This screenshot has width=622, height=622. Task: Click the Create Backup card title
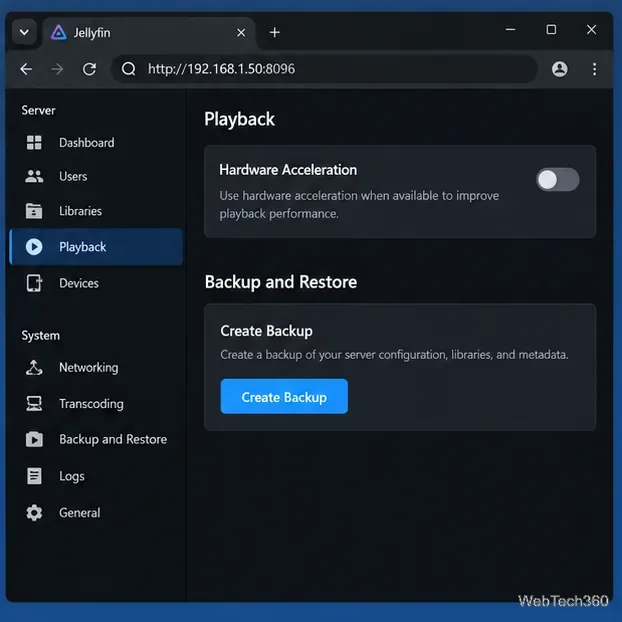(266, 331)
